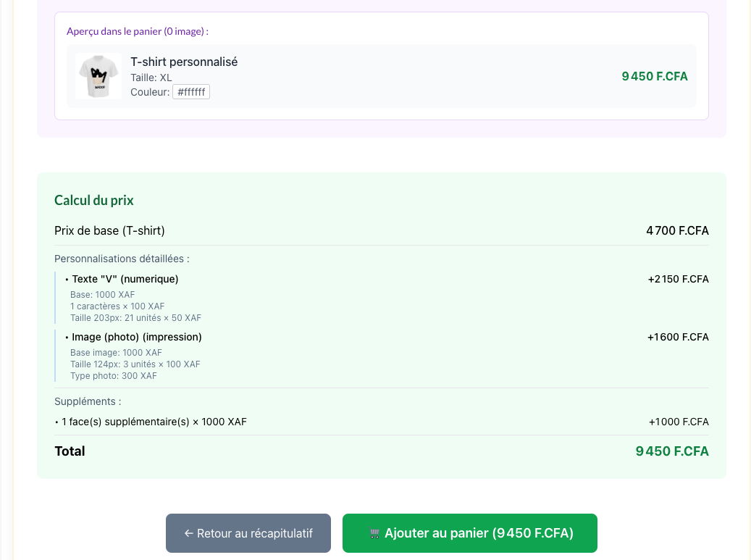Click the green cart preview price
Image resolution: width=751 pixels, height=560 pixels.
[654, 76]
